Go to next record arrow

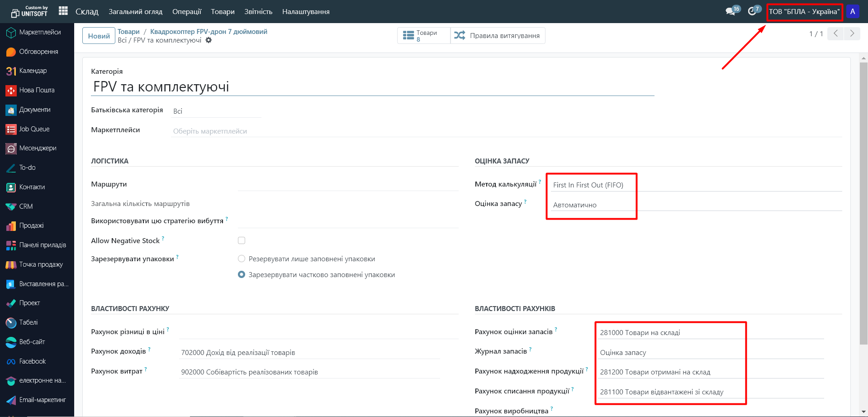852,34
